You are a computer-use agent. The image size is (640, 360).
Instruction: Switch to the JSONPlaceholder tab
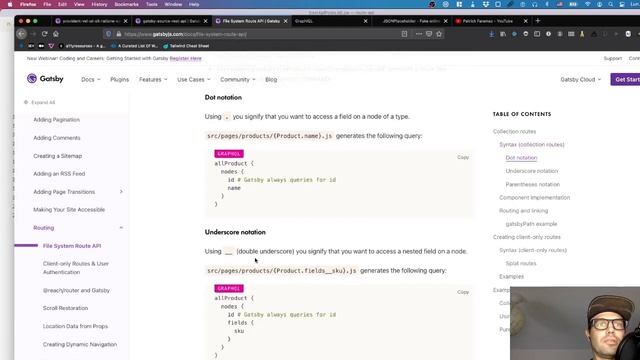coord(411,21)
